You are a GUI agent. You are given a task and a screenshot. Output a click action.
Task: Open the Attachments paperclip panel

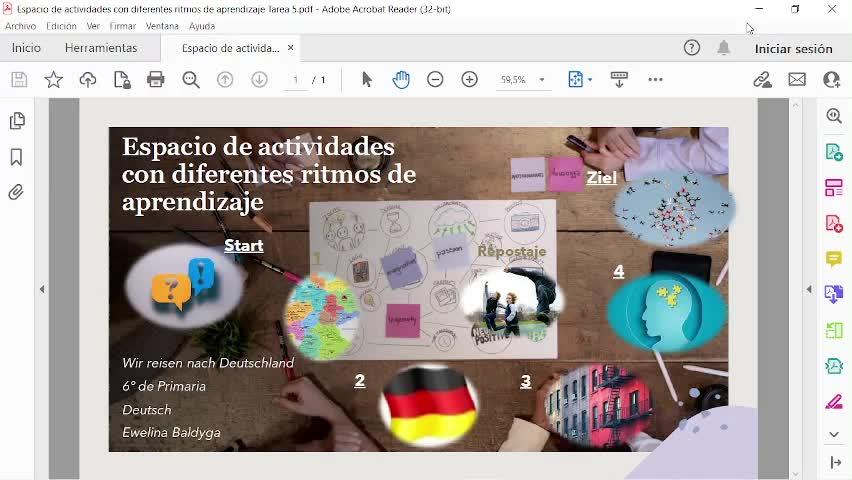point(16,192)
